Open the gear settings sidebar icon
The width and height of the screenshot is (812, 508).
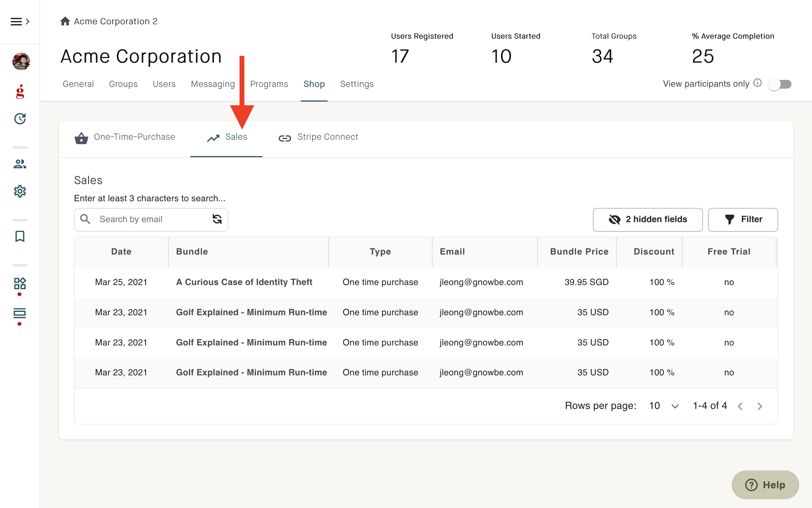[x=20, y=191]
